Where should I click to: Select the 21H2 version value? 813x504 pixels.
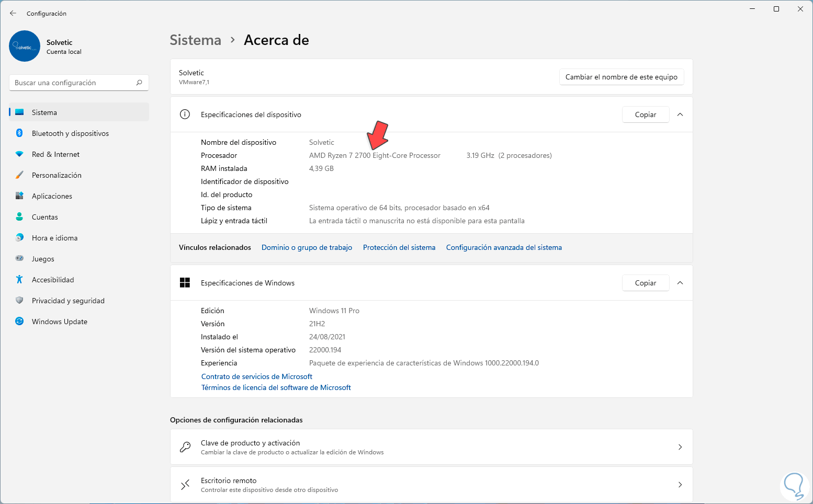[317, 324]
